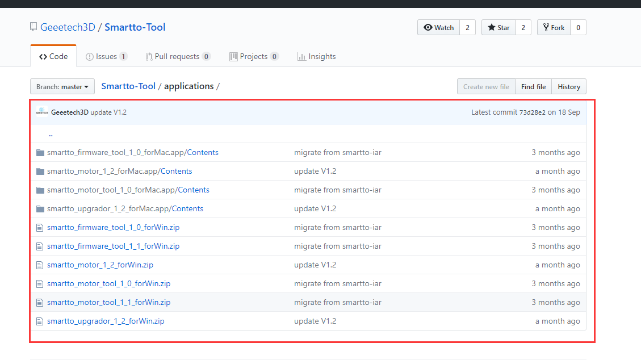This screenshot has width=641, height=364.
Task: Click the Issues counter badge showing 1
Action: (123, 56)
